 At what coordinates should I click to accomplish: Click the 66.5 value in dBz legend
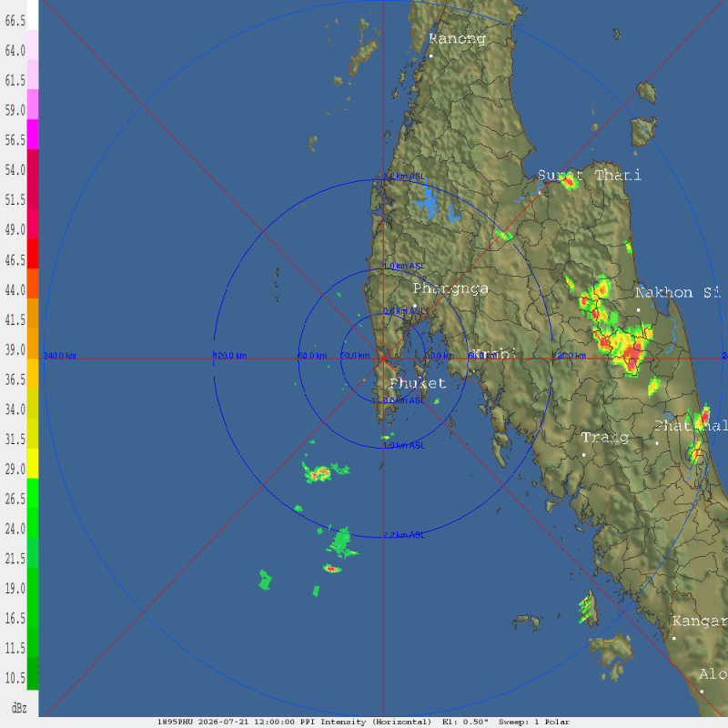pos(15,21)
